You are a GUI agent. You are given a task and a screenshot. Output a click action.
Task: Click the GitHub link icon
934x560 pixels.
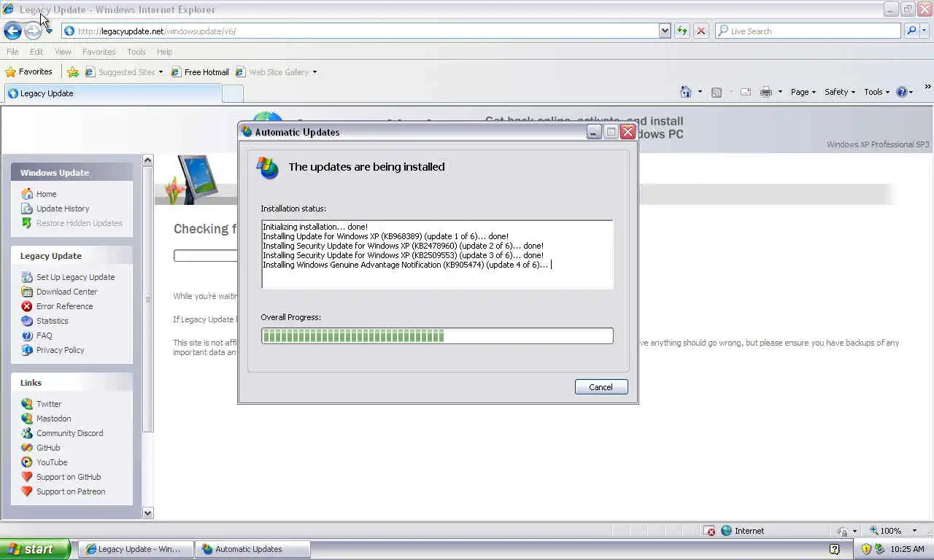pos(27,448)
